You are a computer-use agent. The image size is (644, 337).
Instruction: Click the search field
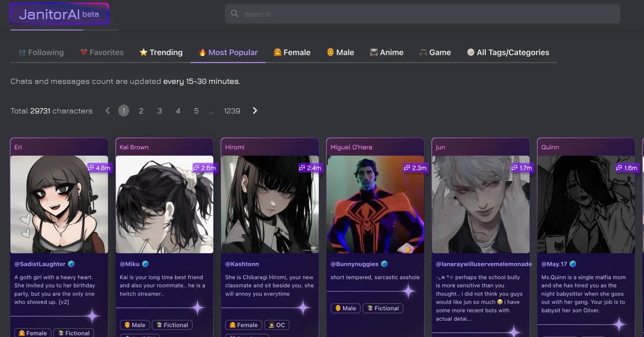pos(422,14)
